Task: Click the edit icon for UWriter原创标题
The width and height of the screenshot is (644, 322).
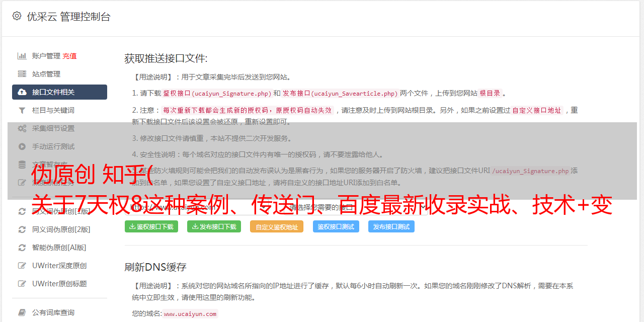Action: 22,284
